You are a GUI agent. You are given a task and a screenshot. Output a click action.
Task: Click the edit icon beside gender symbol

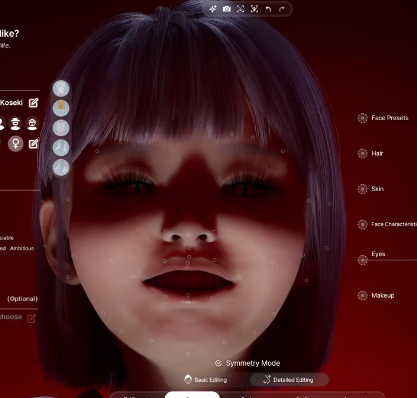point(33,144)
